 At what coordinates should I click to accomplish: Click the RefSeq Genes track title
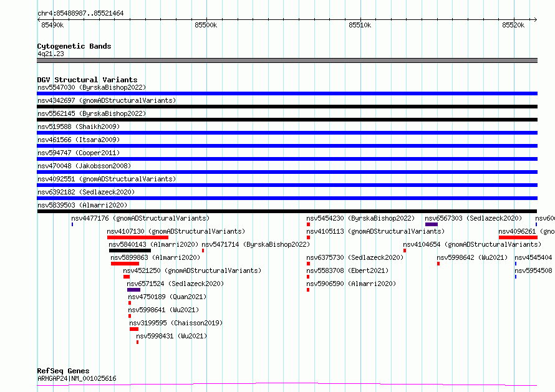coord(63,371)
